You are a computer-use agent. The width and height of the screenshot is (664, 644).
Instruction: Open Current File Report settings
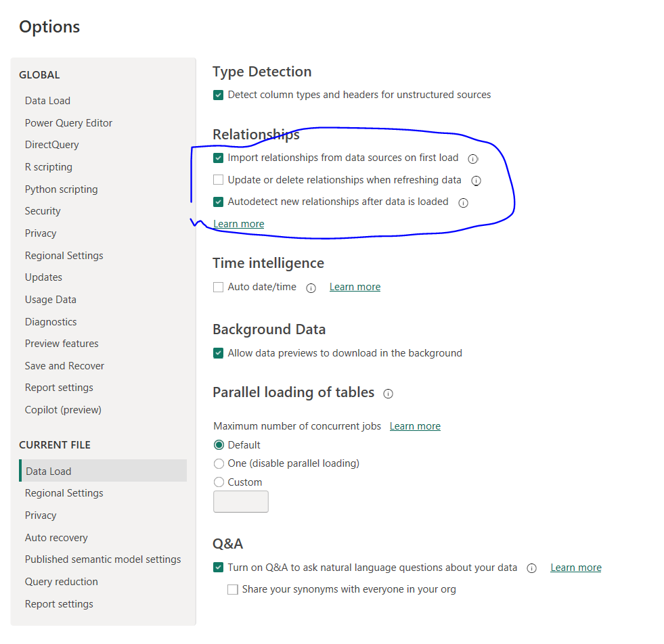(x=59, y=604)
